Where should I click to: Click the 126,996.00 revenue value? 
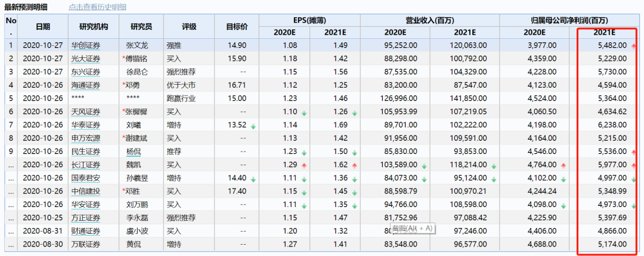point(400,98)
